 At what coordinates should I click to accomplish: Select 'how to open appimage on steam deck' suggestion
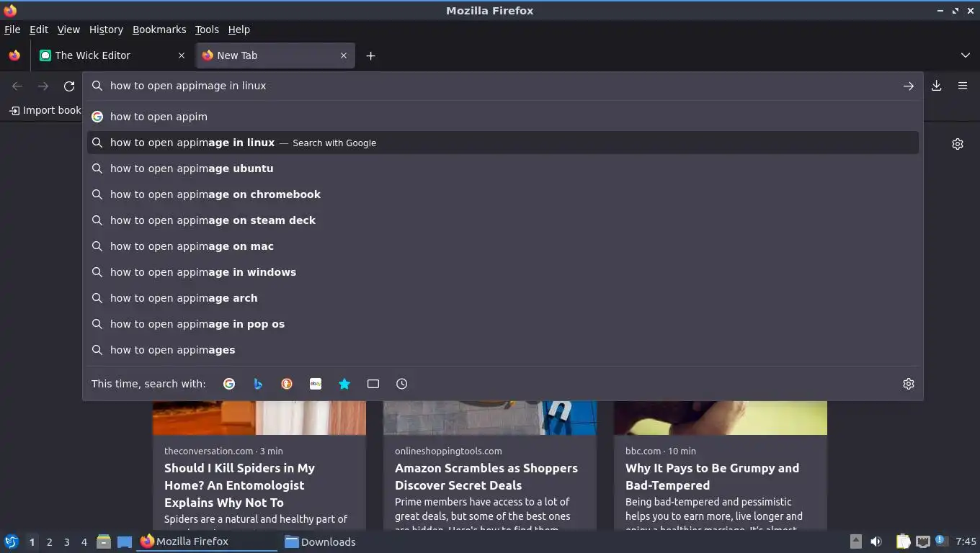point(503,220)
